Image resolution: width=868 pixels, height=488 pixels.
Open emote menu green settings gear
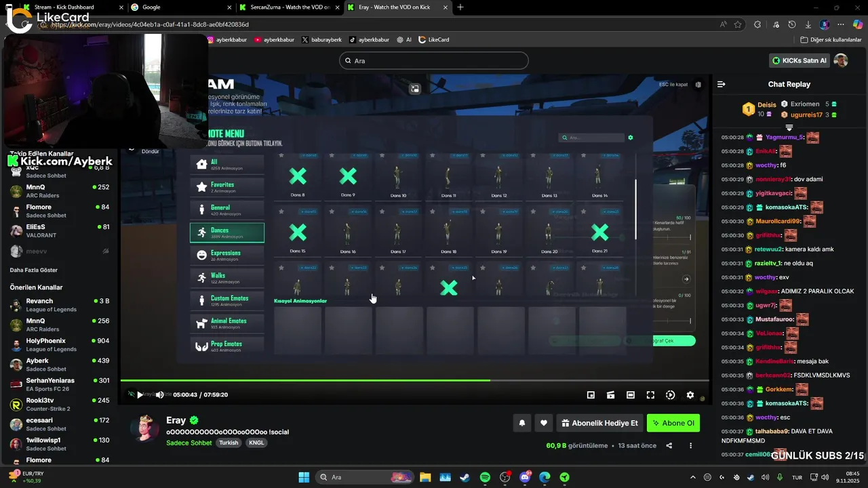coord(631,138)
